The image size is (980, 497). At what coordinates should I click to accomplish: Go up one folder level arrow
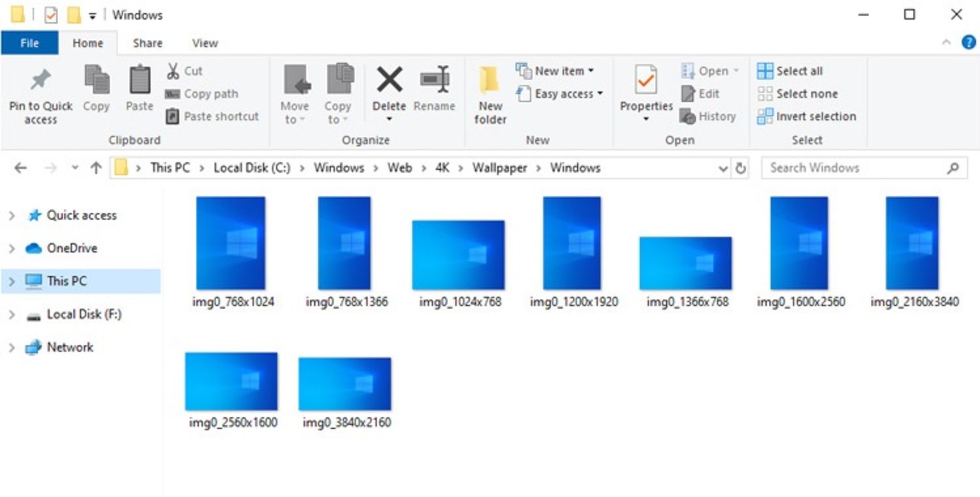click(96, 168)
